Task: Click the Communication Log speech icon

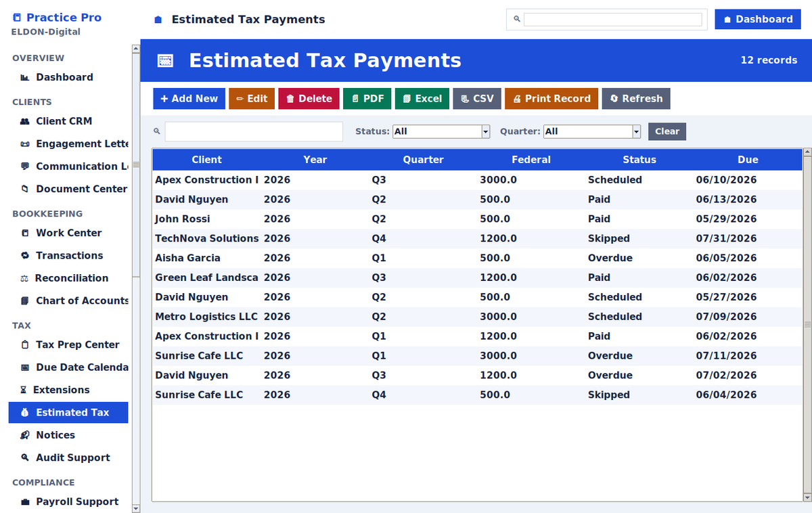Action: (25, 166)
